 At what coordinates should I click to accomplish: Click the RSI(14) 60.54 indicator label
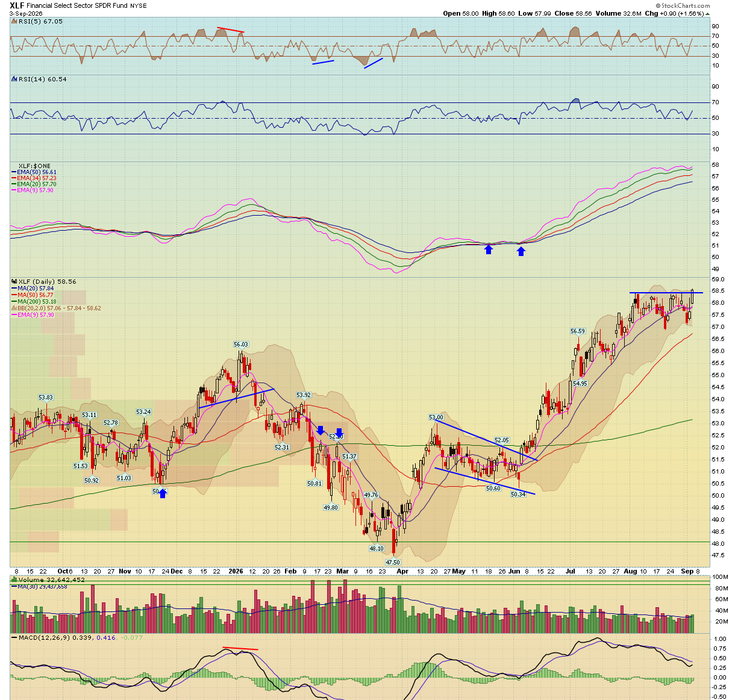(42, 79)
